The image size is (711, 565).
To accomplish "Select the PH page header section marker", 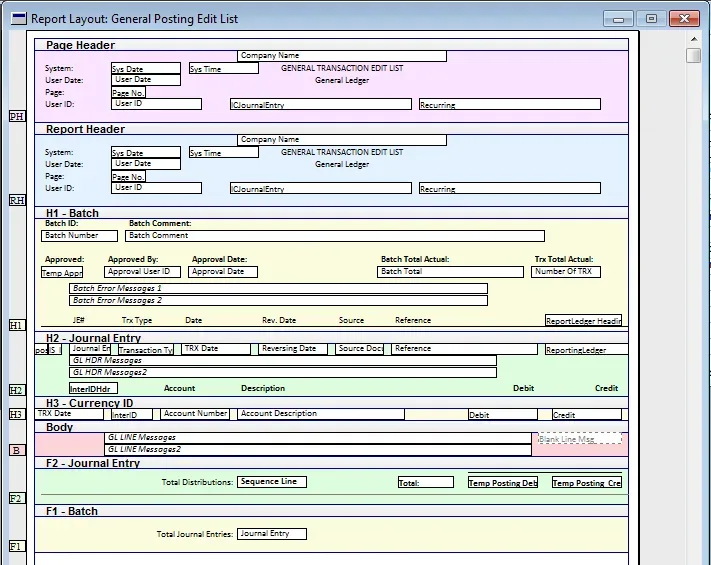I will 16,117.
